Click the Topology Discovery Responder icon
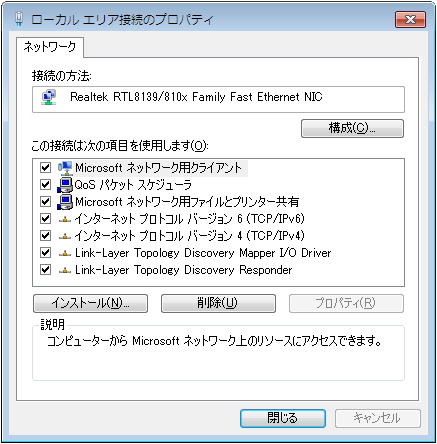437x444 pixels. click(65, 271)
